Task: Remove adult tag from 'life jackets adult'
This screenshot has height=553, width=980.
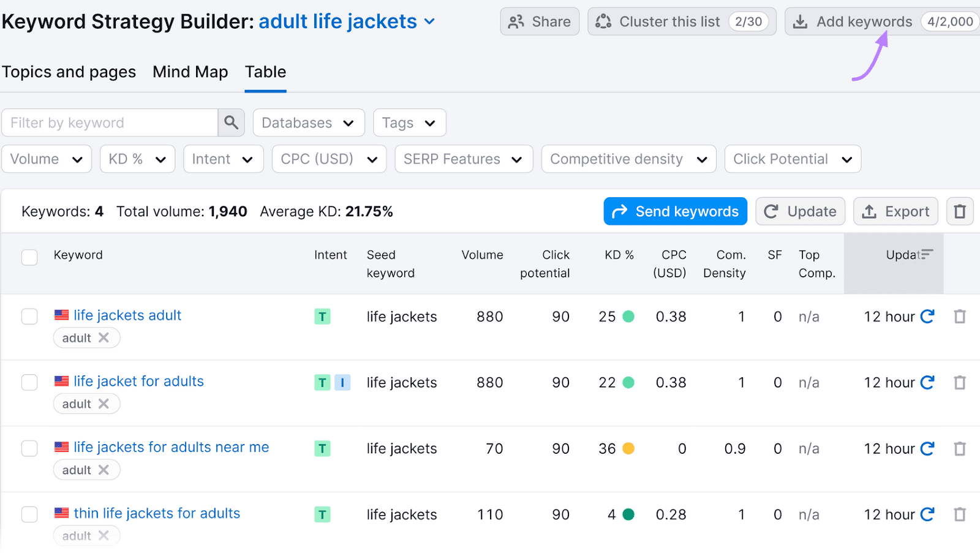Action: point(104,337)
